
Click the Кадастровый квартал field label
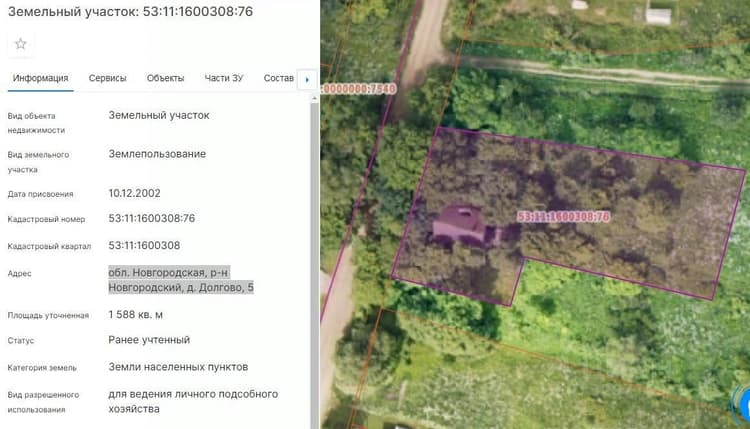click(x=49, y=246)
